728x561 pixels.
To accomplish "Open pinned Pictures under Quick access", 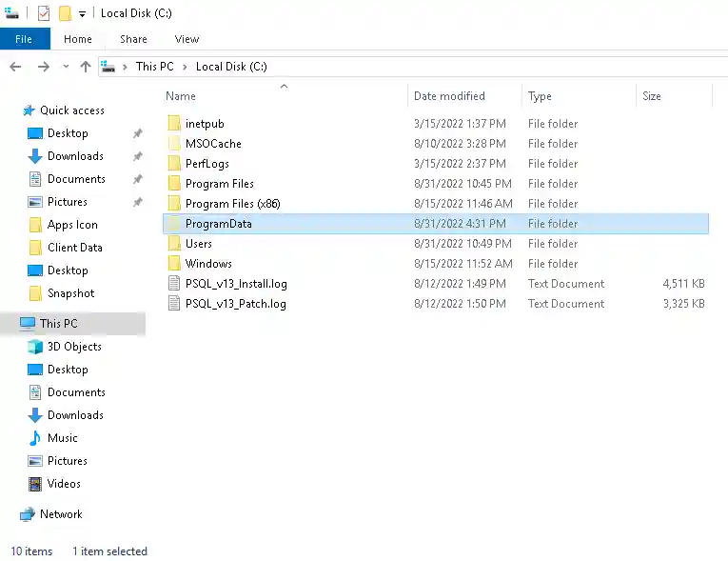I will point(68,201).
